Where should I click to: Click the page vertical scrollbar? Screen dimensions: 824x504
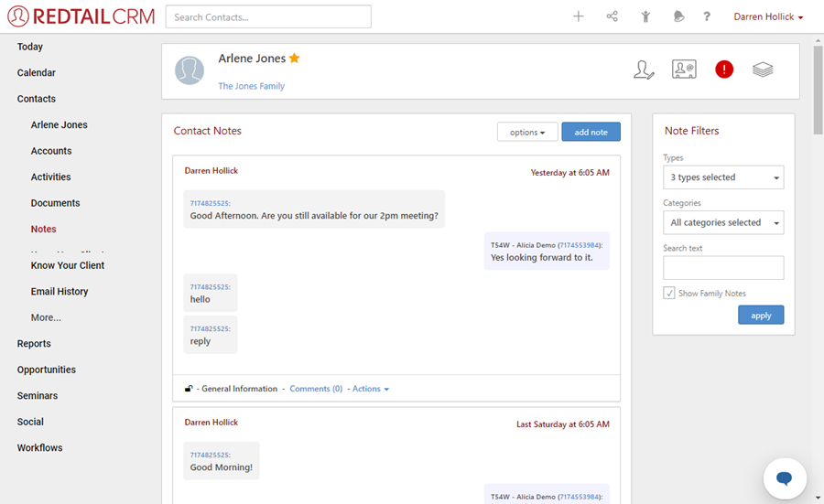(x=818, y=90)
